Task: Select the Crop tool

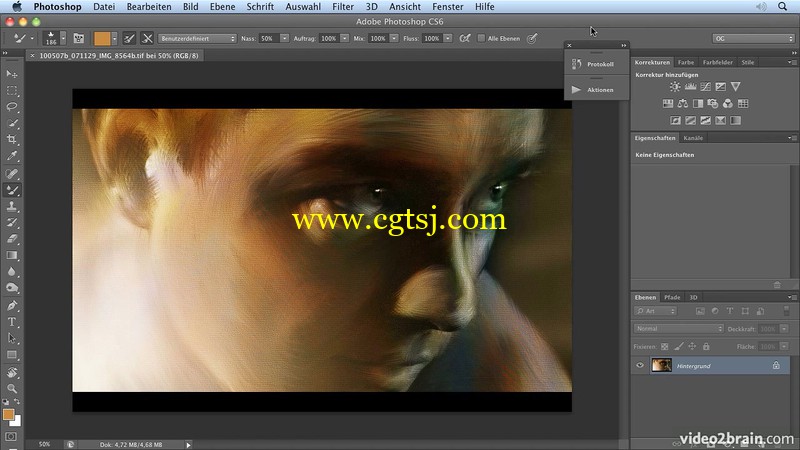Action: coord(12,140)
